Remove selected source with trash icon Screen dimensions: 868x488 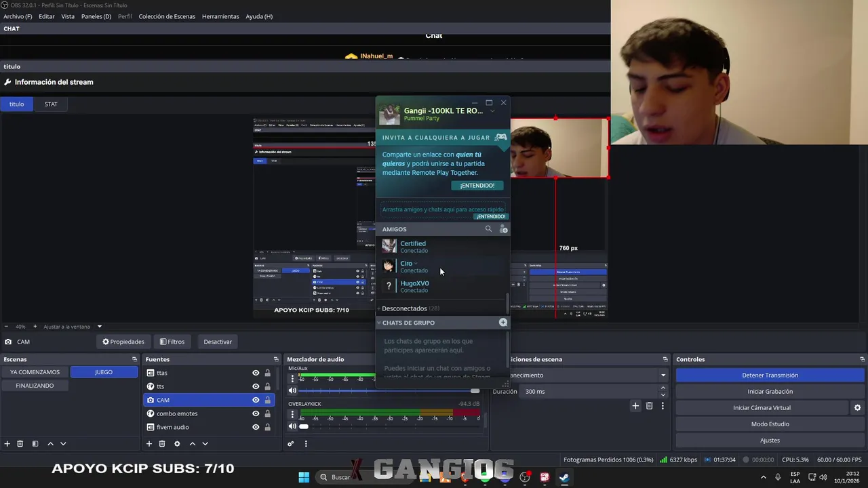click(162, 444)
